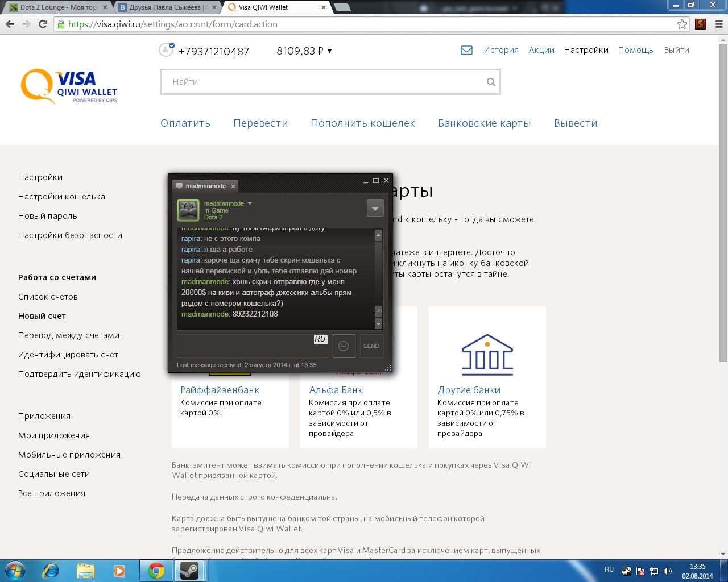The height and width of the screenshot is (582, 728).
Task: Click the Steam taskbar button
Action: [189, 571]
